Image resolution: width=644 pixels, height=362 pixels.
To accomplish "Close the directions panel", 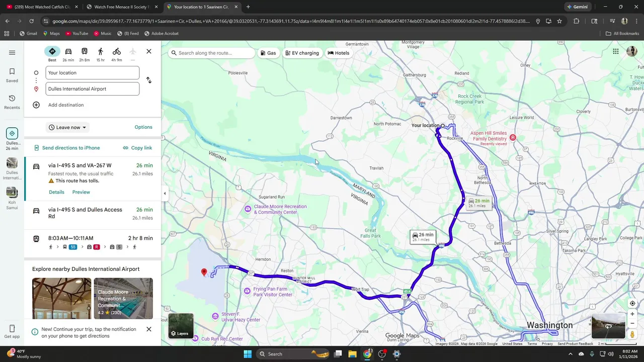I will (x=149, y=51).
